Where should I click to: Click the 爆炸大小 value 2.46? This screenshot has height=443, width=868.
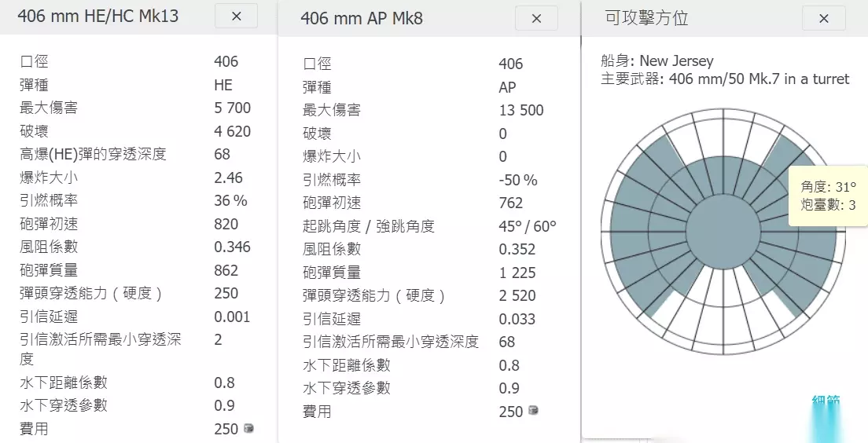pyautogui.click(x=228, y=178)
